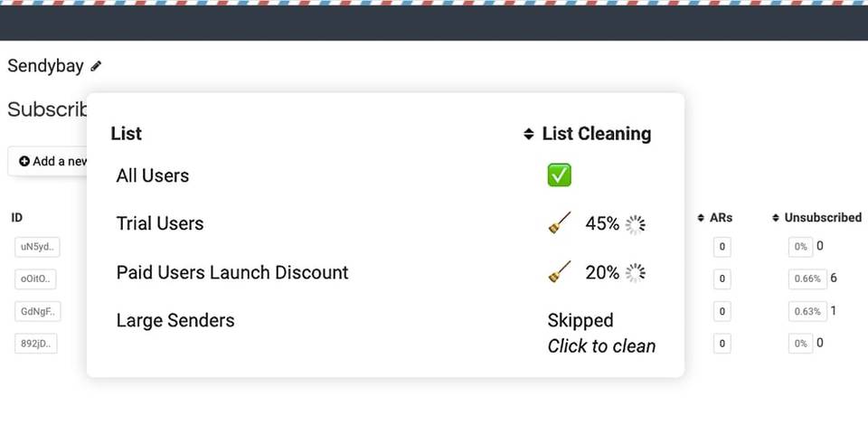Open the Paid Users Launch Discount list

click(x=232, y=272)
